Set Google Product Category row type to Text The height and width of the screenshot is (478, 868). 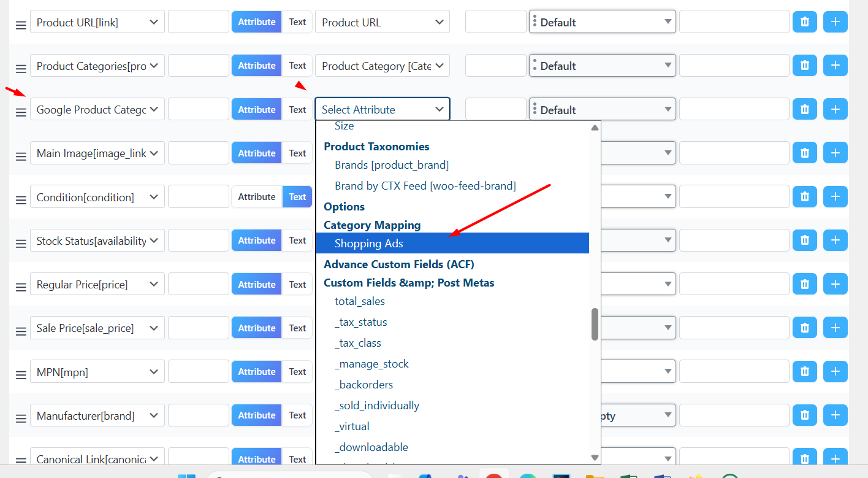click(x=297, y=110)
